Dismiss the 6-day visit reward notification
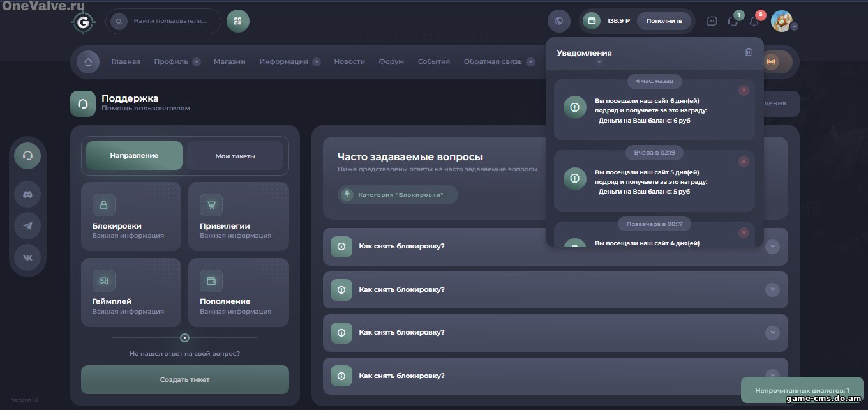The width and height of the screenshot is (868, 410). click(744, 91)
